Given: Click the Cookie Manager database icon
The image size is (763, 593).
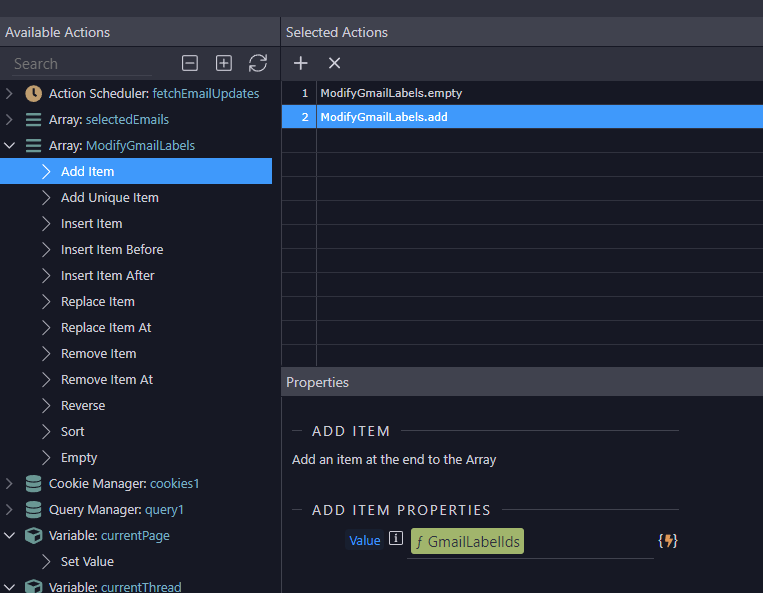Looking at the screenshot, I should point(33,483).
